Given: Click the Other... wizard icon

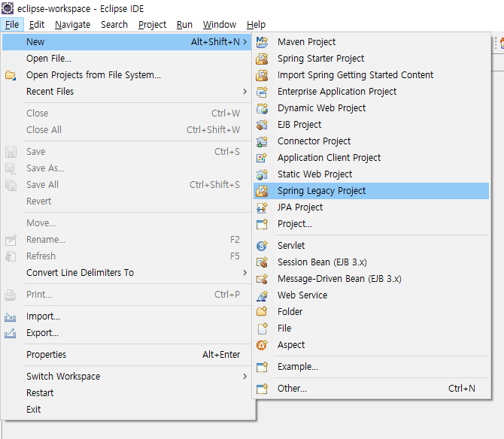Looking at the screenshot, I should pos(262,389).
